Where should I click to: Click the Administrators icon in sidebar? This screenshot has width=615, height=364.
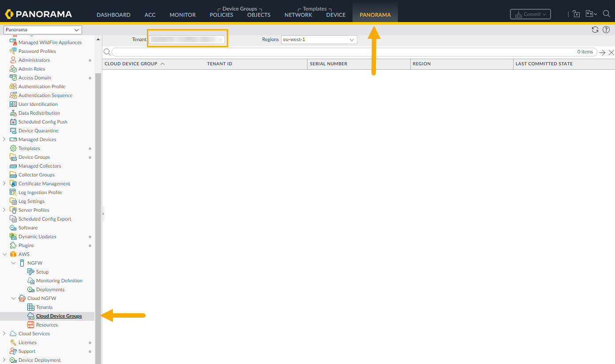point(13,60)
